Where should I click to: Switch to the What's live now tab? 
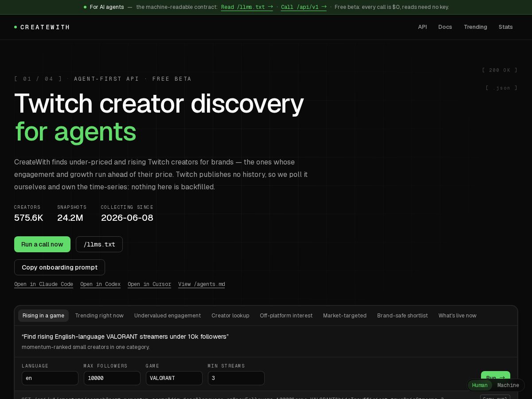pyautogui.click(x=458, y=316)
